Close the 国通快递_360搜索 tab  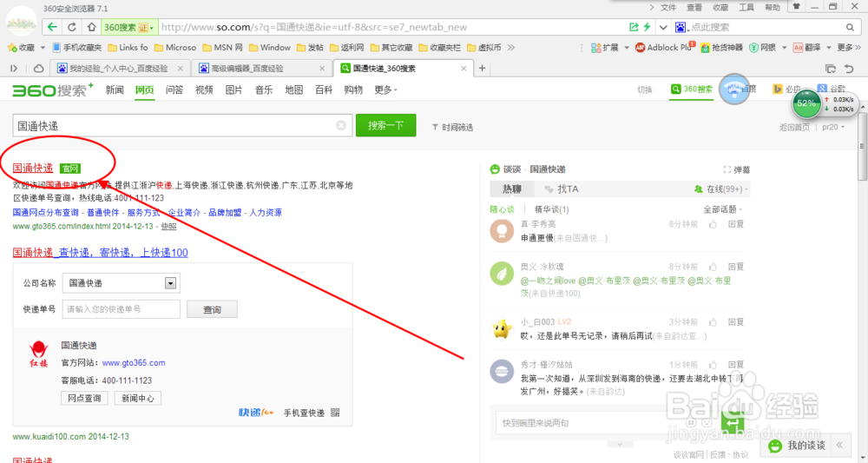[464, 68]
